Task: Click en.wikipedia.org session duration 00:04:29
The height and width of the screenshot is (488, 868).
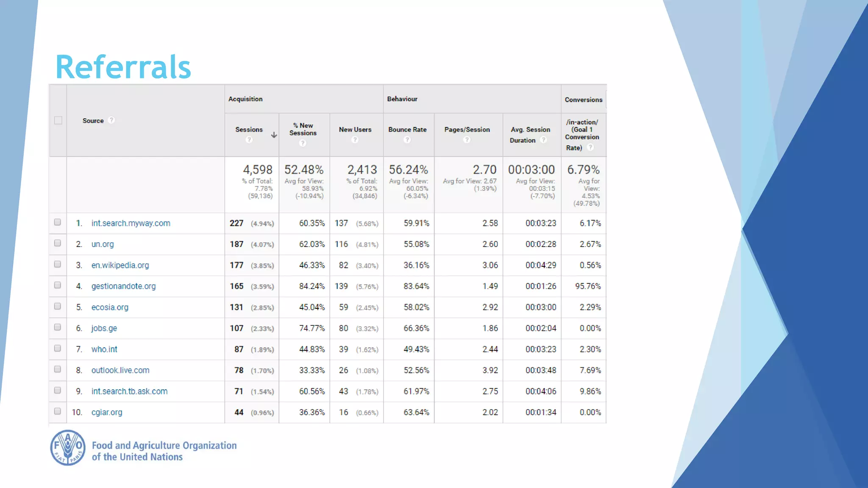Action: [541, 265]
